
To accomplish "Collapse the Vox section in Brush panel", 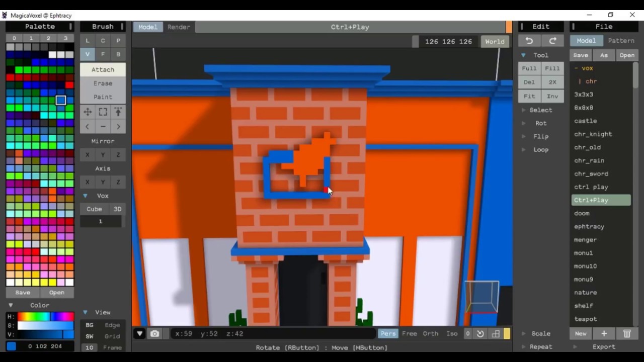I will coord(85,196).
